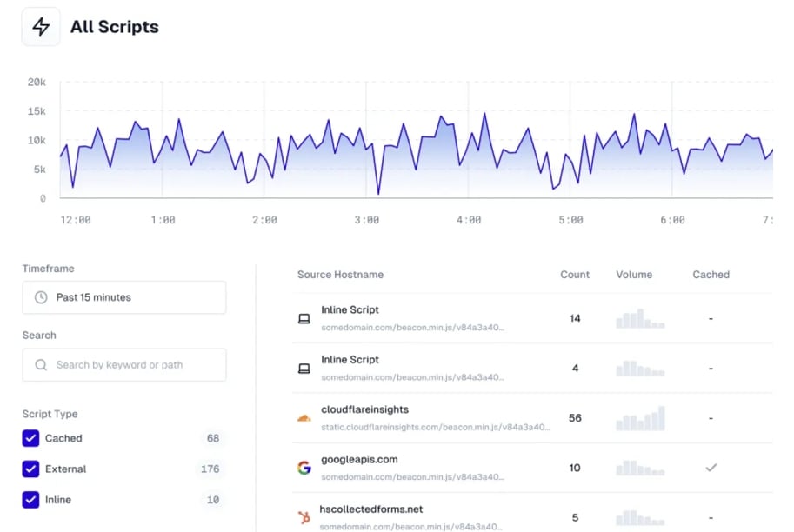Open the googleapis.com row
This screenshot has width=794, height=532.
pyautogui.click(x=532, y=468)
